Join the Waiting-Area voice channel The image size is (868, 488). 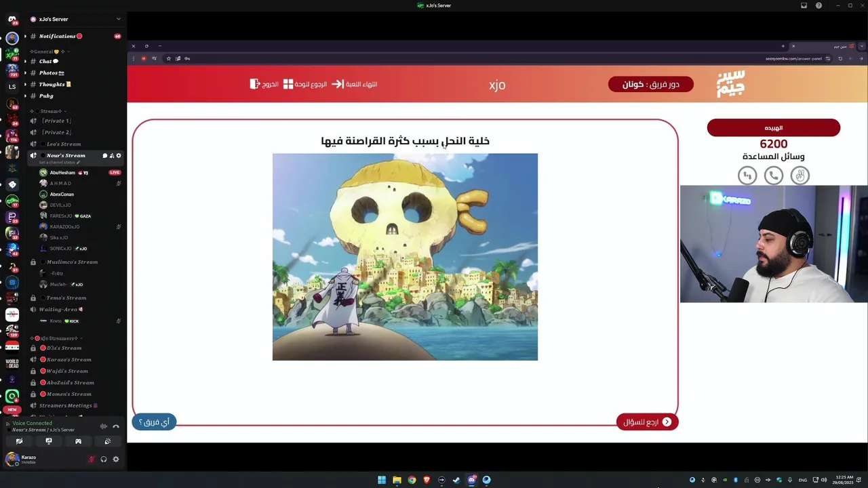coord(75,309)
